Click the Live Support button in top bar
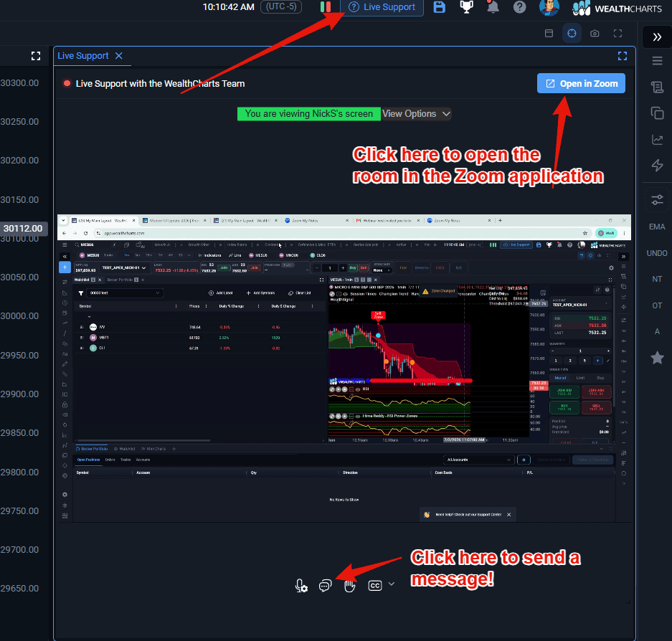Image resolution: width=672 pixels, height=641 pixels. pos(382,7)
